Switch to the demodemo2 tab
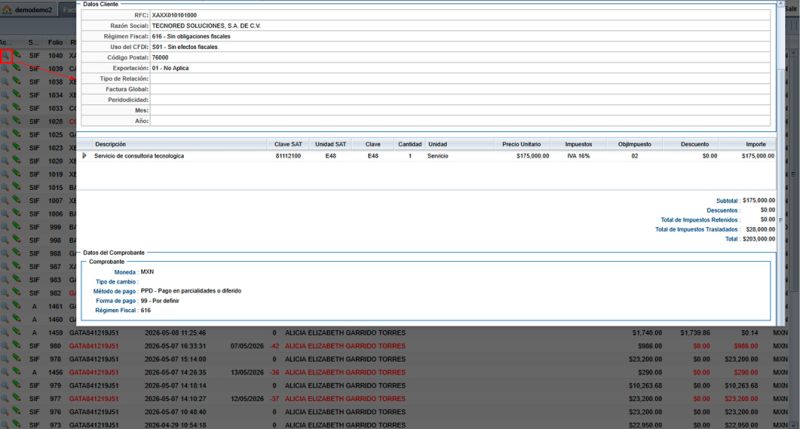 point(29,10)
